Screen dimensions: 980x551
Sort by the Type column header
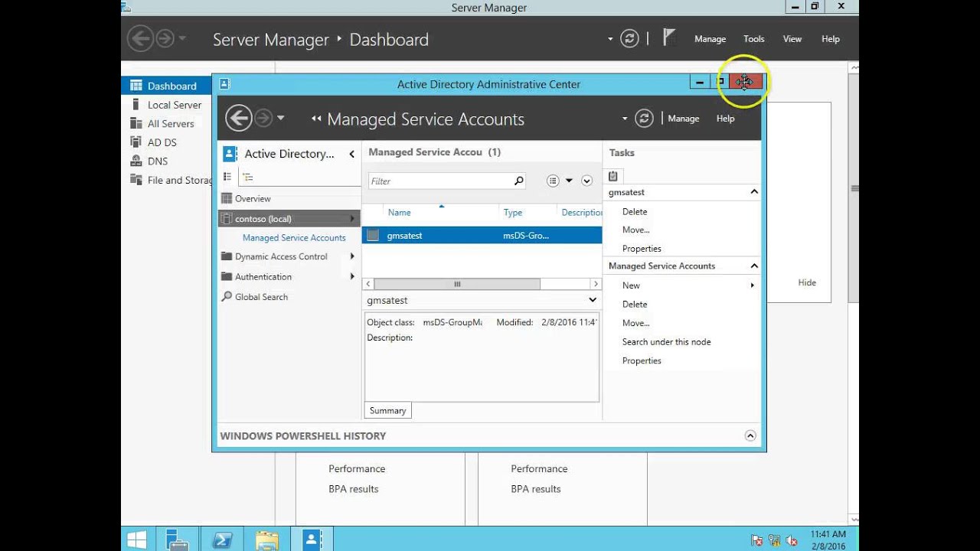(513, 213)
